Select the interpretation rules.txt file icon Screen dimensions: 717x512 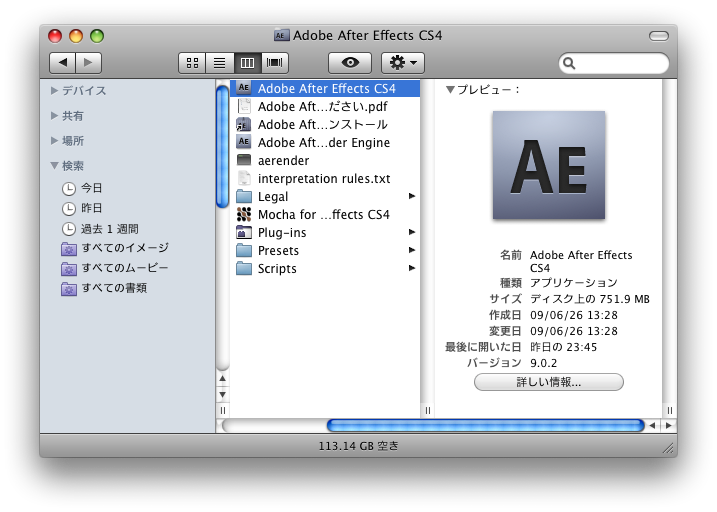[x=244, y=178]
